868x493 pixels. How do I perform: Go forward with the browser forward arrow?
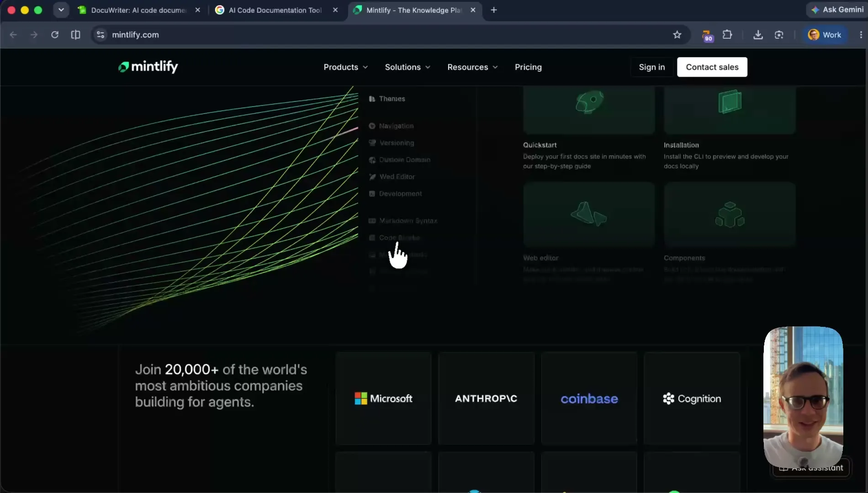coord(34,35)
